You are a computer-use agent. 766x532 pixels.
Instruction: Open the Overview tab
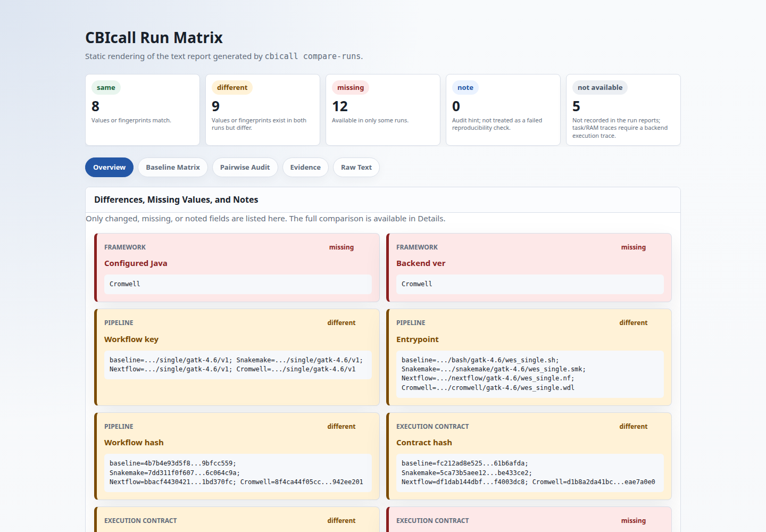(x=109, y=167)
